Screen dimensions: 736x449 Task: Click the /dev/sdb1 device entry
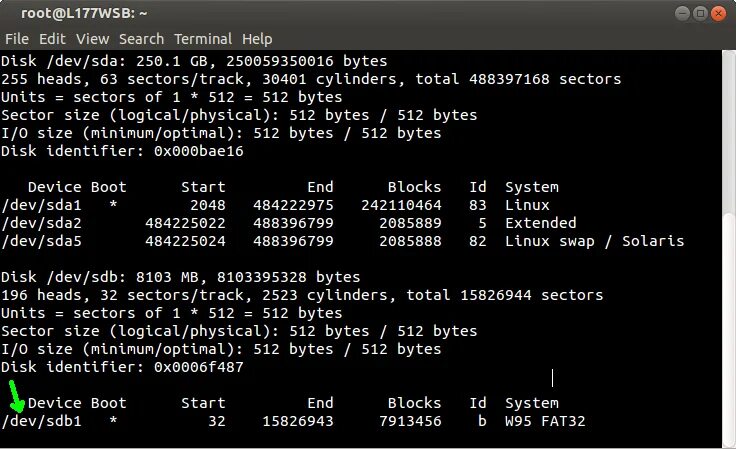point(41,421)
